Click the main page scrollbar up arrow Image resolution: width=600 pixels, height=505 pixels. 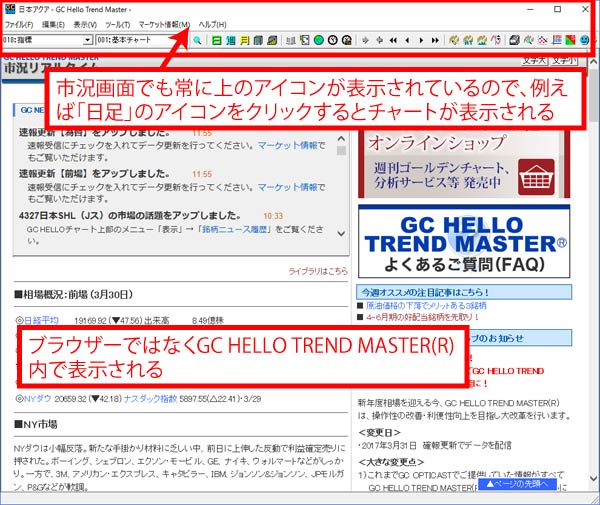(x=593, y=61)
